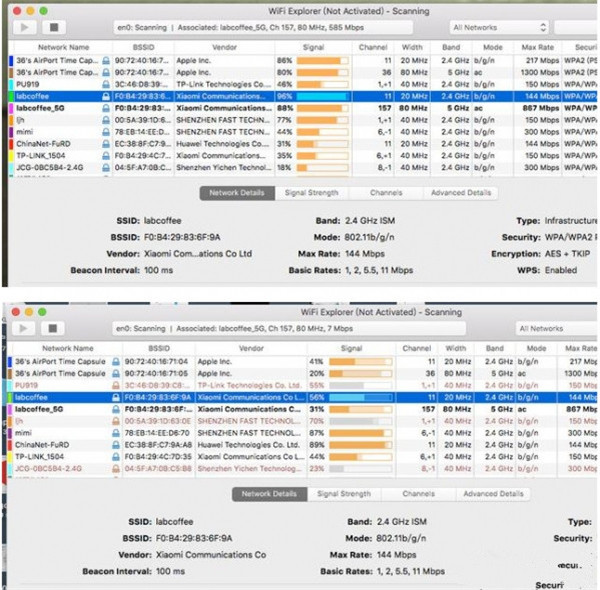This screenshot has width=600, height=590.
Task: Sort by Network Name column in upper window
Action: coord(63,47)
